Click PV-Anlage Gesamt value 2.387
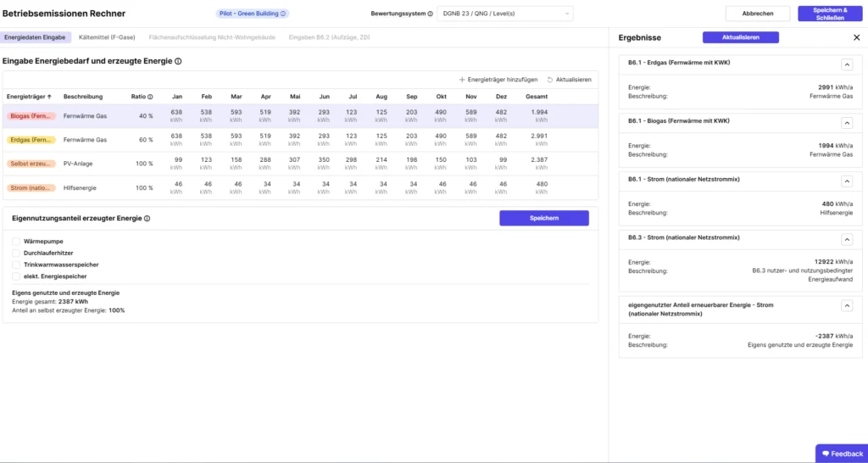The width and height of the screenshot is (868, 463). click(x=539, y=159)
